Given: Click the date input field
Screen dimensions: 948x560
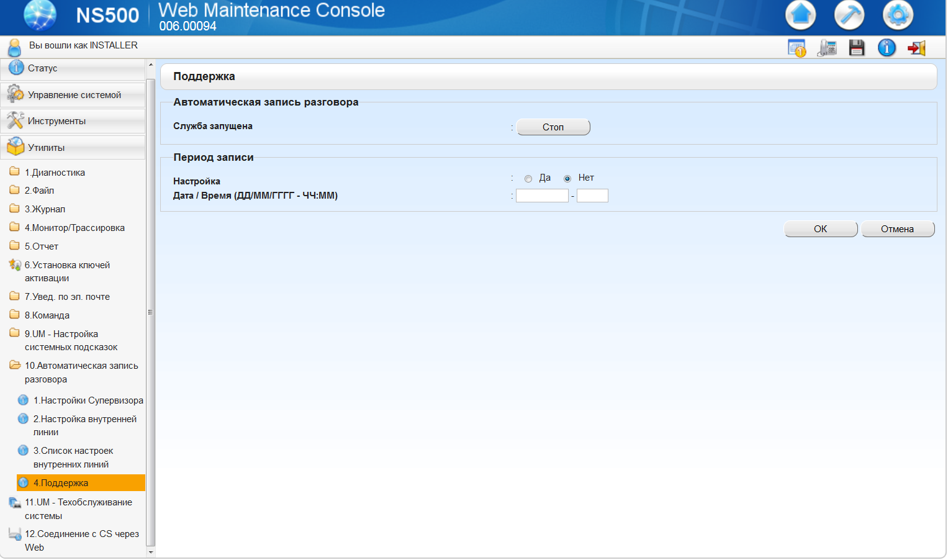Looking at the screenshot, I should pos(542,196).
